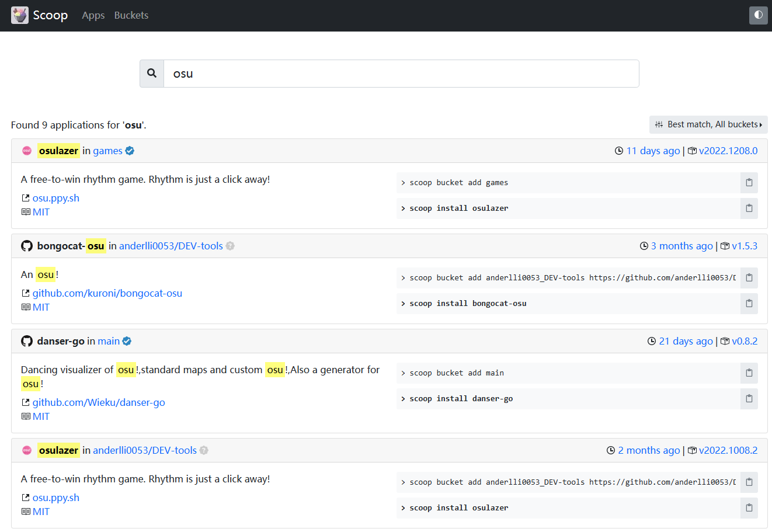Select the danser-go app title
The image size is (772, 532).
click(61, 341)
